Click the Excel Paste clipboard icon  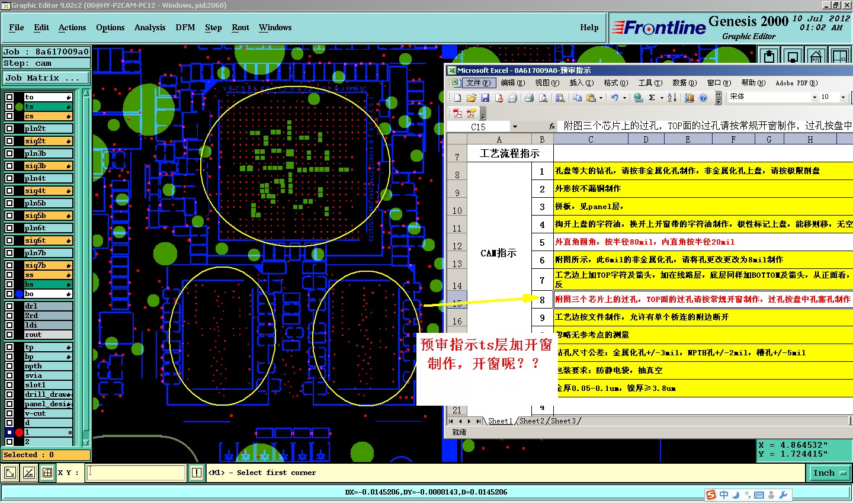pyautogui.click(x=591, y=98)
